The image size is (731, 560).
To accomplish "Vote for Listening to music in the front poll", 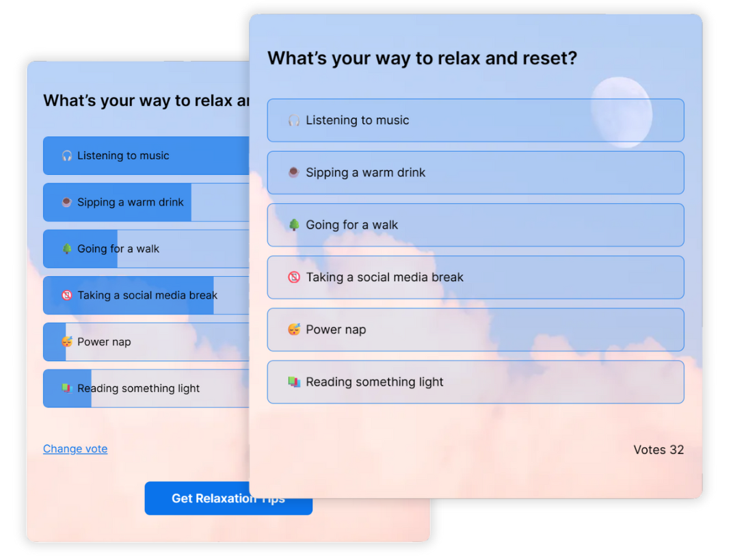I will click(x=475, y=120).
